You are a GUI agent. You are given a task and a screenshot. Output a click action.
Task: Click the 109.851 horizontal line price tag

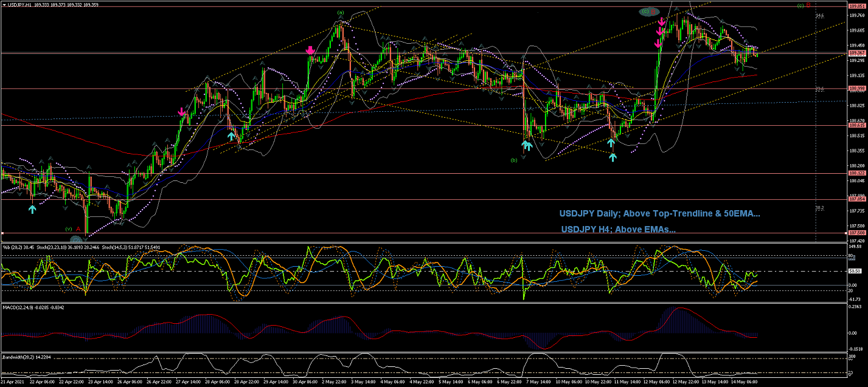pos(858,6)
